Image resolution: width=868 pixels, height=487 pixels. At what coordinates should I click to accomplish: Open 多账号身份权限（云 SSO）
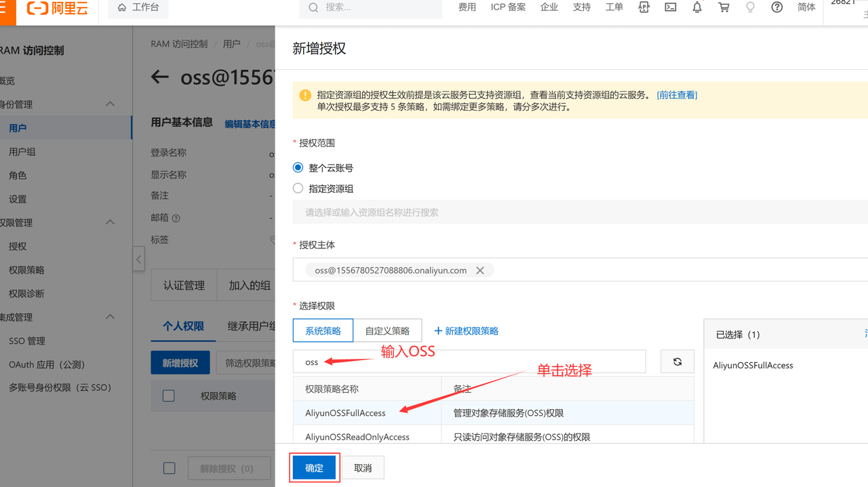[60, 388]
